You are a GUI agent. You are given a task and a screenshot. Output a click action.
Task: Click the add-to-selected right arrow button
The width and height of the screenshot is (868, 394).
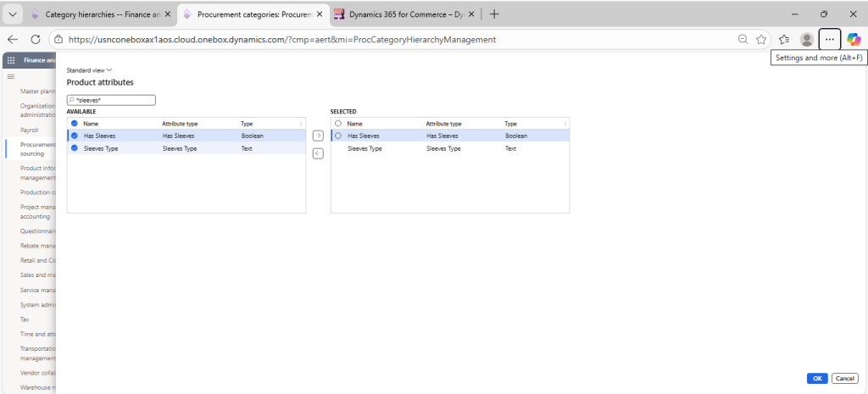(x=318, y=136)
